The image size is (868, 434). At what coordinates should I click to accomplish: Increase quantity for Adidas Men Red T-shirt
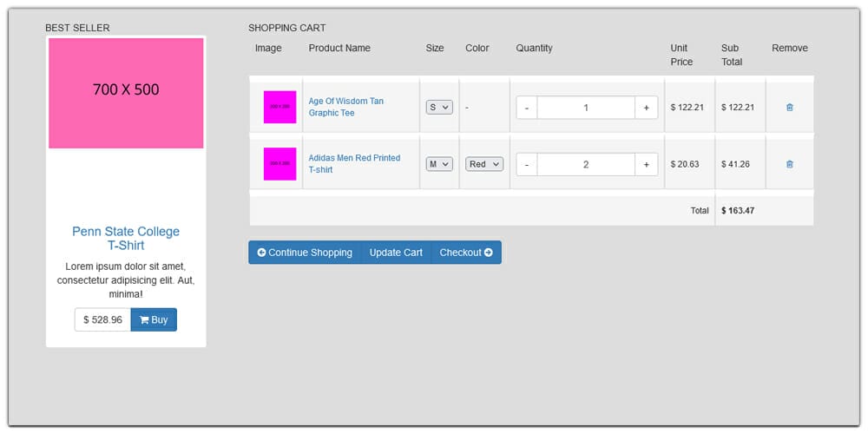(x=646, y=164)
